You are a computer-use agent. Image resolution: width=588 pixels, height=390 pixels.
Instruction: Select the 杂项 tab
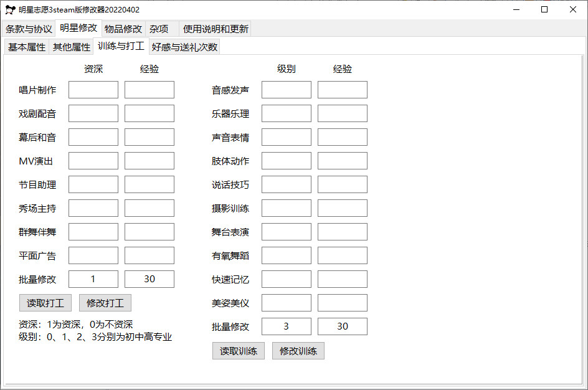(x=159, y=29)
